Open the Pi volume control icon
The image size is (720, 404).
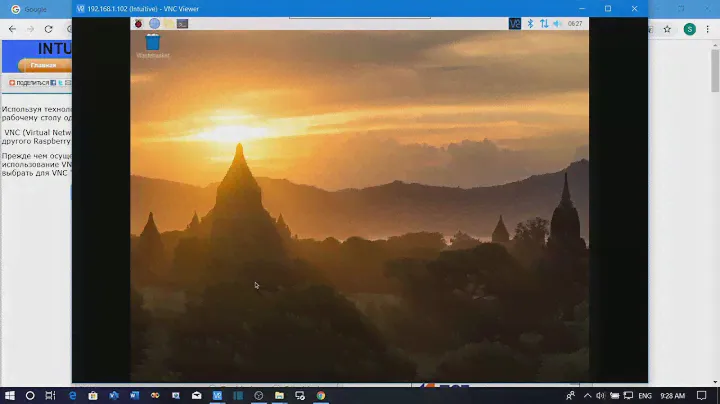point(557,23)
